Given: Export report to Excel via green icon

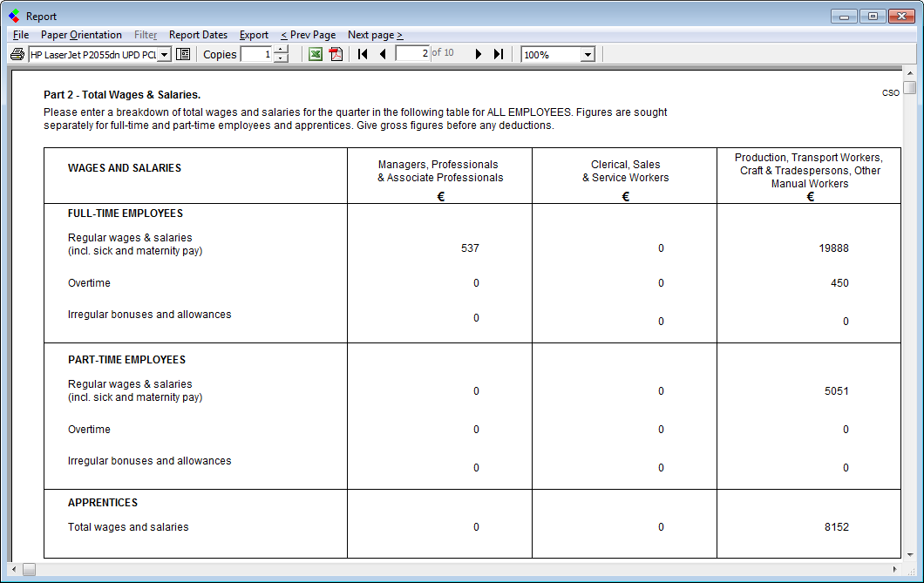Looking at the screenshot, I should (x=316, y=54).
